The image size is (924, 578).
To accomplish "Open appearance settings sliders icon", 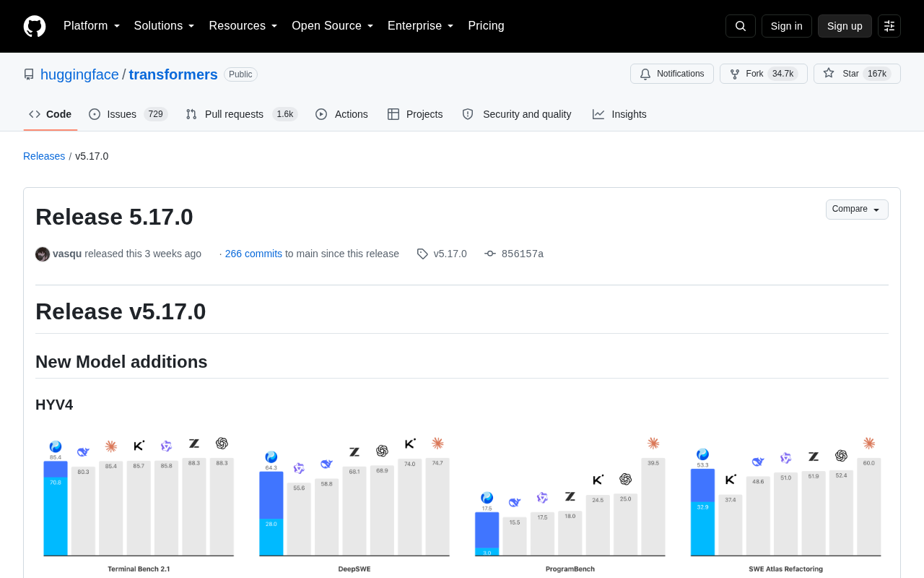I will coord(889,26).
